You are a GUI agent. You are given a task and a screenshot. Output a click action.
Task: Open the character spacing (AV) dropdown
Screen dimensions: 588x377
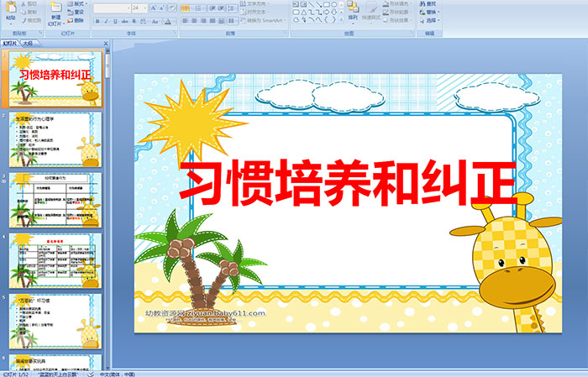click(144, 21)
